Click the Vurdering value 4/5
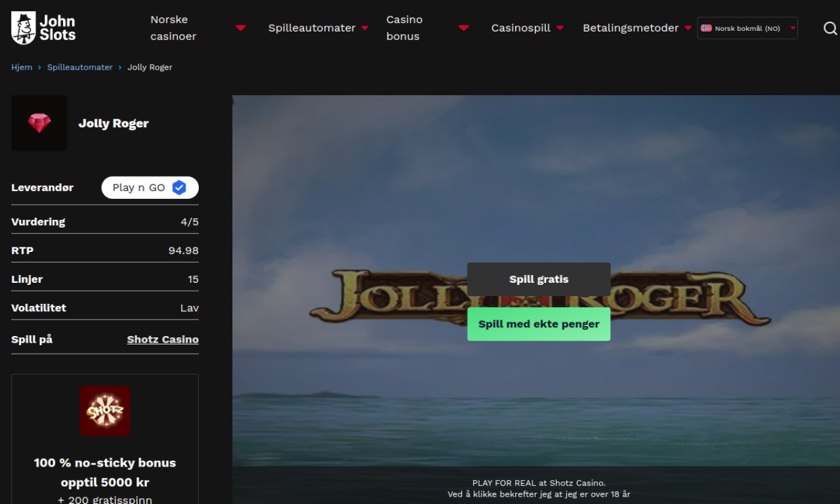Image resolution: width=840 pixels, height=504 pixels. coord(190,222)
